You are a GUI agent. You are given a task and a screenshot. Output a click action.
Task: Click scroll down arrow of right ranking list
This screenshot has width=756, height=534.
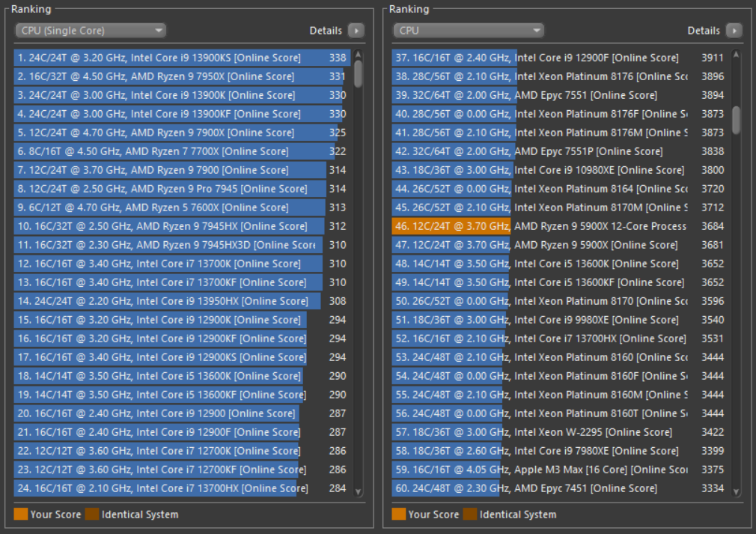click(736, 491)
